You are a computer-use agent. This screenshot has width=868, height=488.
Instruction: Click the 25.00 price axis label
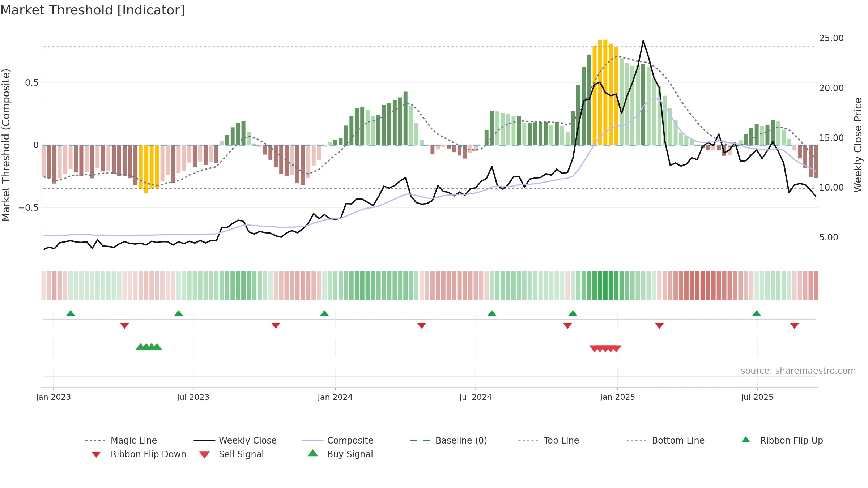point(831,38)
